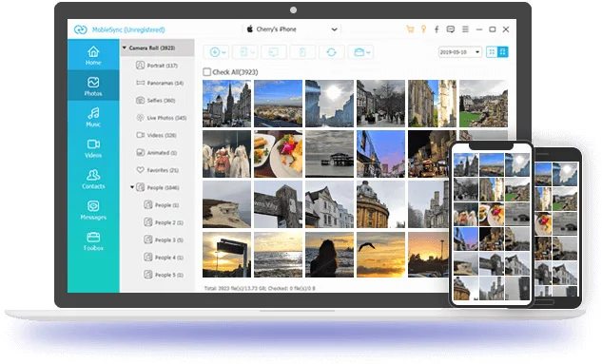Open the feedback chat bubble icon
Screen dimensions: 602x364
click(x=451, y=29)
